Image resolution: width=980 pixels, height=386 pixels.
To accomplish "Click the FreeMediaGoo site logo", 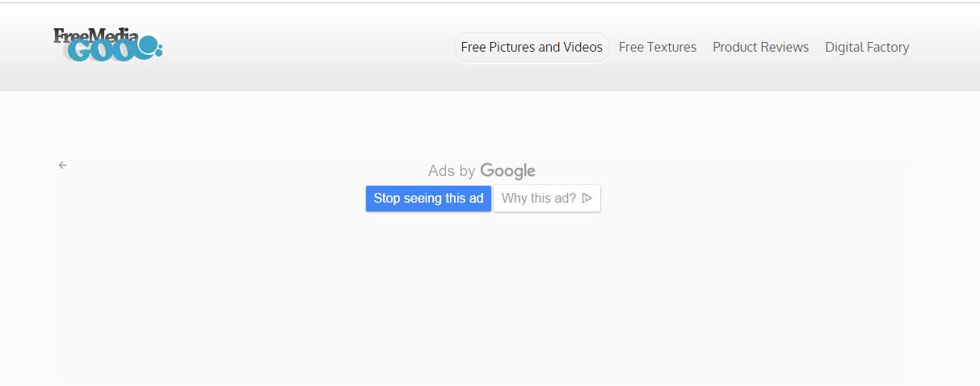I will pos(107,45).
